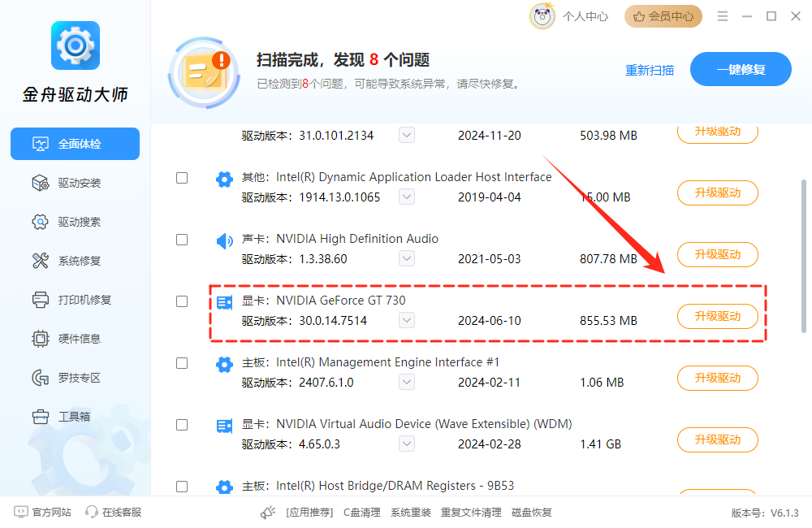Open the 驱动安装 sidebar tab
The height and width of the screenshot is (528, 812).
coord(75,183)
